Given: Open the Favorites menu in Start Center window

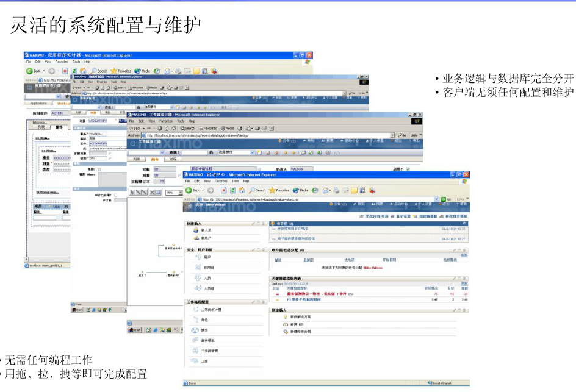Looking at the screenshot, I should (x=221, y=181).
